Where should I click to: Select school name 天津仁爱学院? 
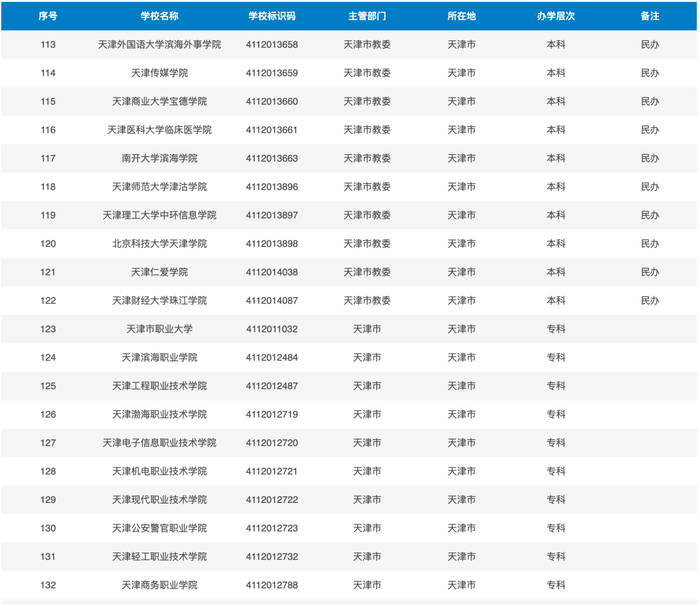coord(159,272)
